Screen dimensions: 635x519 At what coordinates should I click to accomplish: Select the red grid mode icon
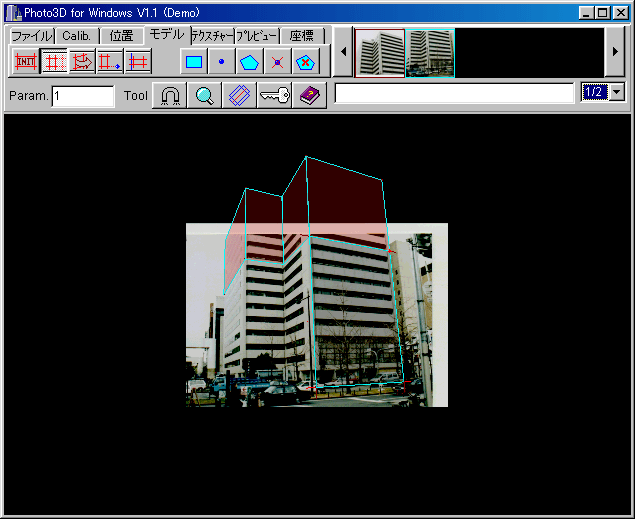click(x=54, y=61)
